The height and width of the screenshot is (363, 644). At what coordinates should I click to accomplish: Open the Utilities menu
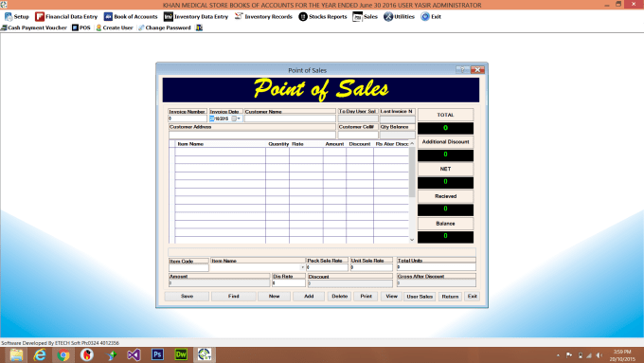(x=400, y=16)
